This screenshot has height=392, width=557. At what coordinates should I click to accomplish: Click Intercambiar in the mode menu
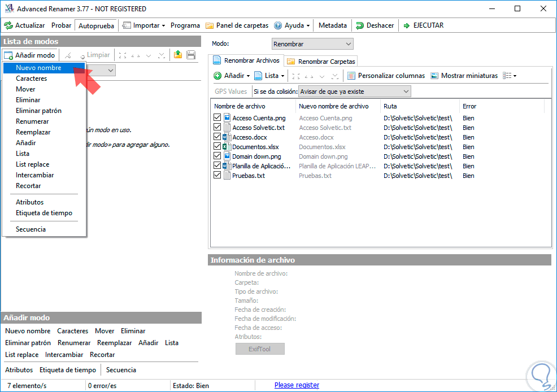click(x=44, y=175)
